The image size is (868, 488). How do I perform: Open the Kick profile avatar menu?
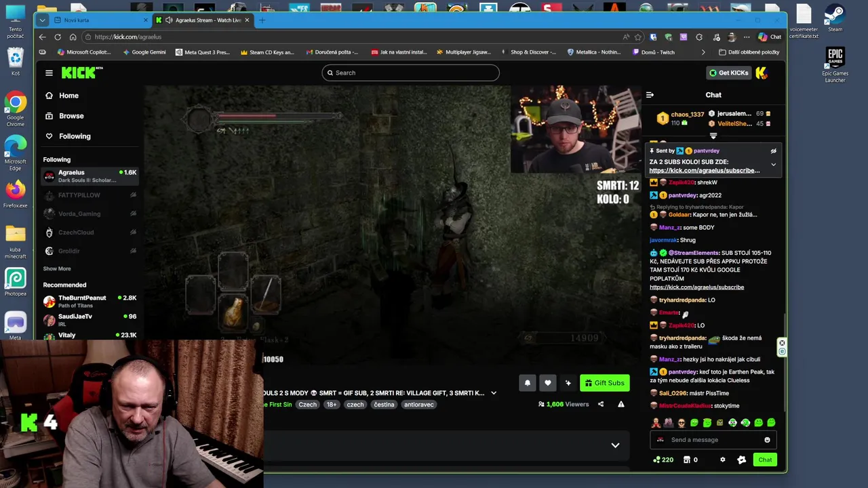[762, 73]
